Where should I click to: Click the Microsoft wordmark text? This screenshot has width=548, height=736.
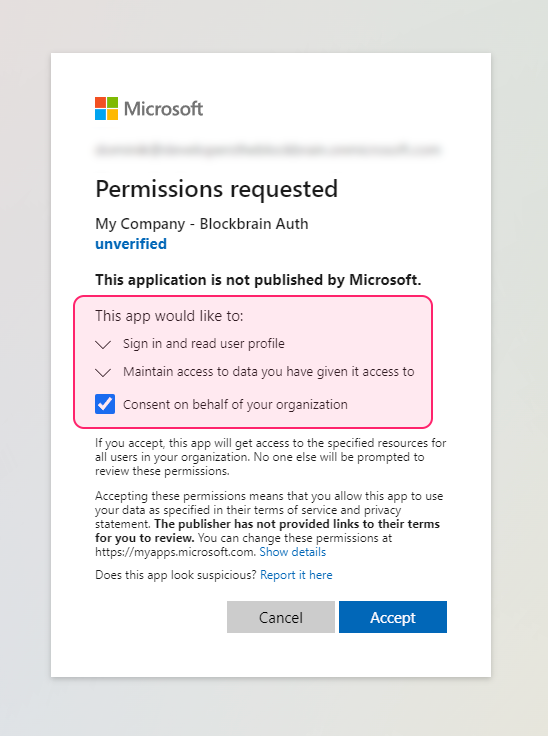(x=163, y=109)
